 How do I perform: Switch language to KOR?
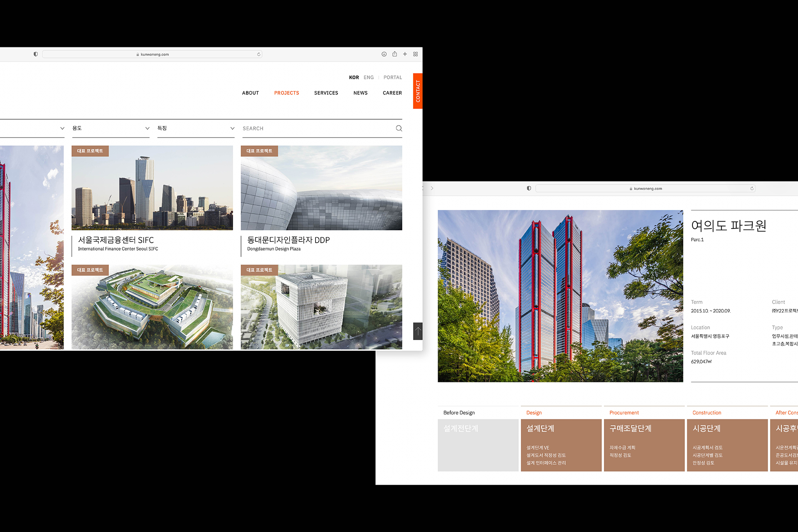tap(354, 77)
